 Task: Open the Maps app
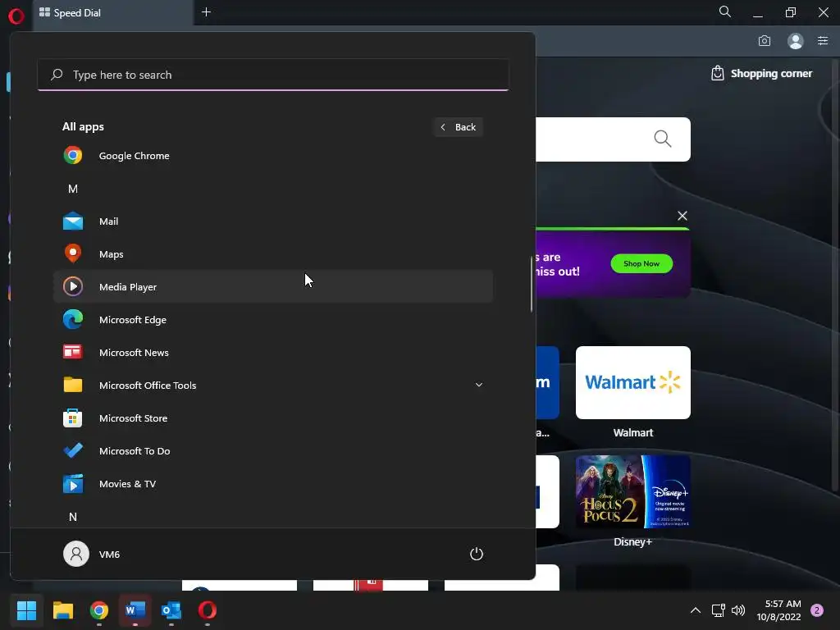click(x=272, y=254)
